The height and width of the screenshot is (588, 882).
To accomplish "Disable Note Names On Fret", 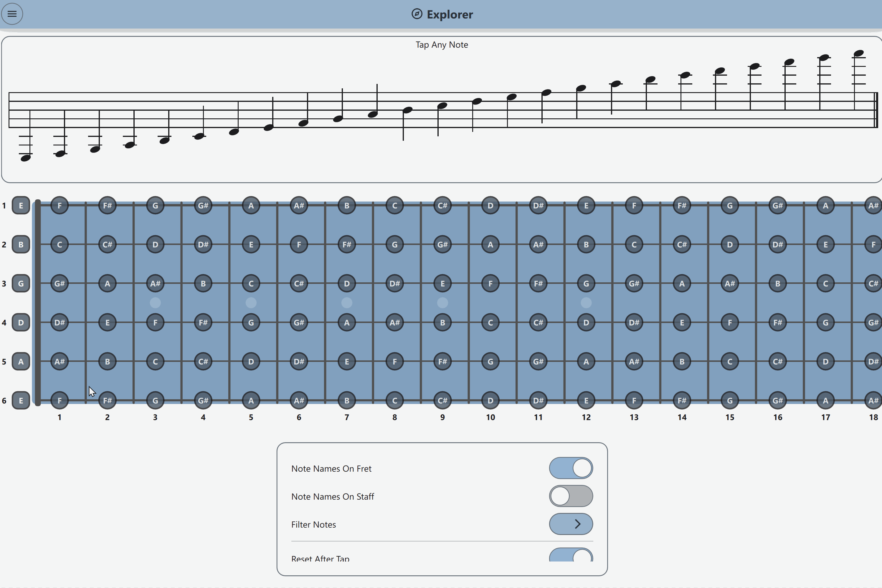I will [x=571, y=468].
